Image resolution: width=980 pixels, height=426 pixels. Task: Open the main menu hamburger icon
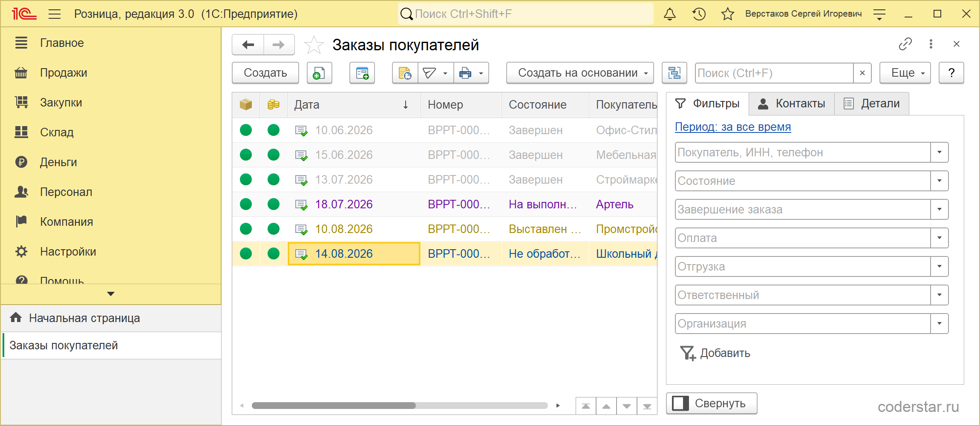click(55, 14)
